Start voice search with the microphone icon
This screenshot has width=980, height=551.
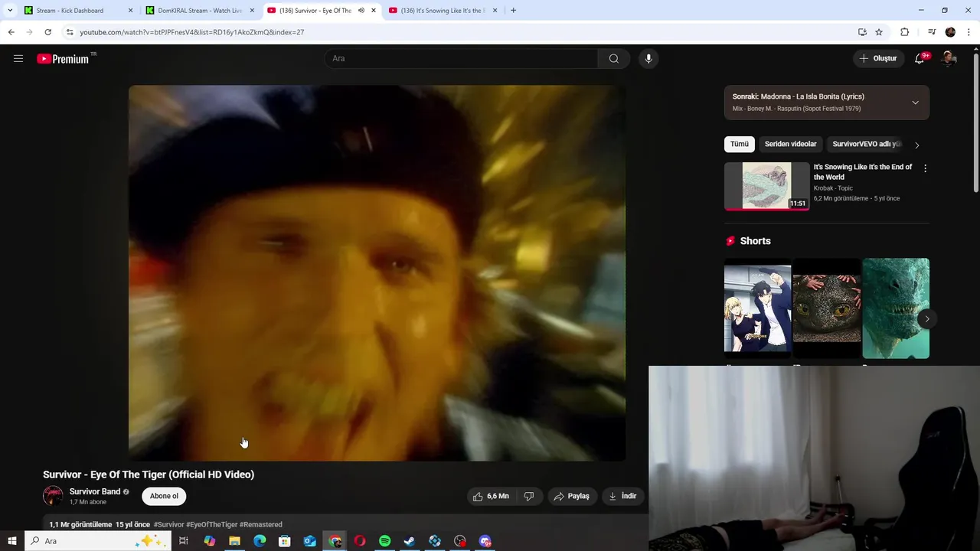pos(648,59)
